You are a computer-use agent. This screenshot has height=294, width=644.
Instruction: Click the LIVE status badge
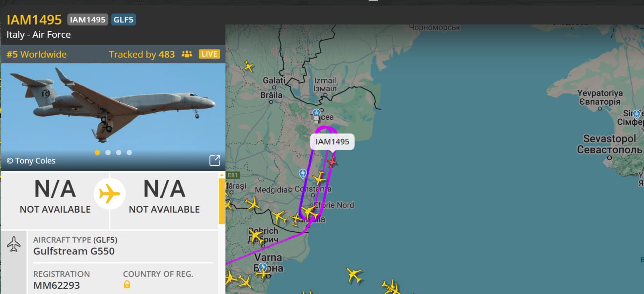click(209, 54)
